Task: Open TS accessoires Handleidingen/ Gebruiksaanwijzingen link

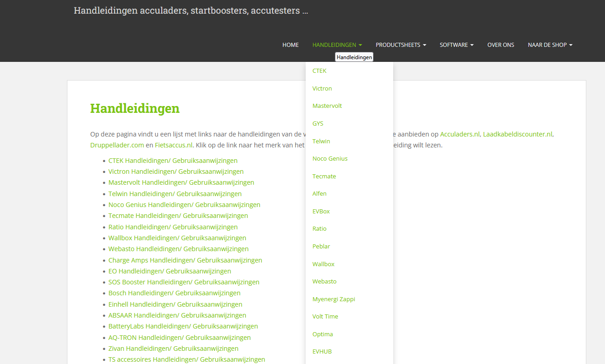Action: click(x=187, y=359)
